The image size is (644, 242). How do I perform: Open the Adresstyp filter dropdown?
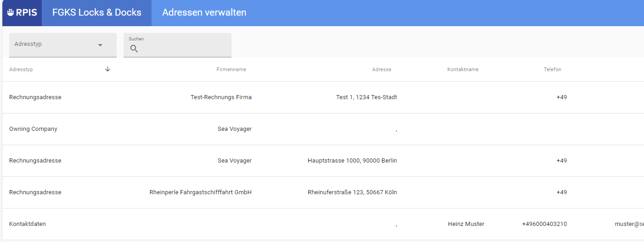point(55,45)
